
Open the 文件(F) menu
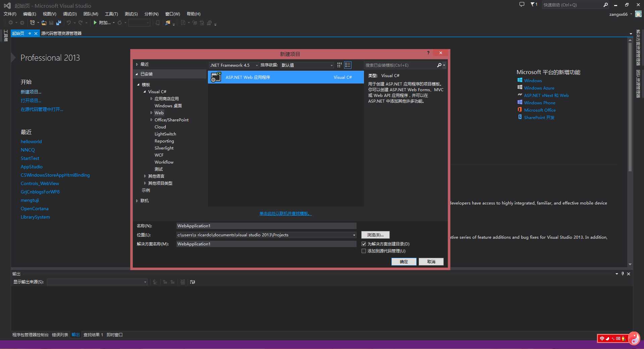10,14
